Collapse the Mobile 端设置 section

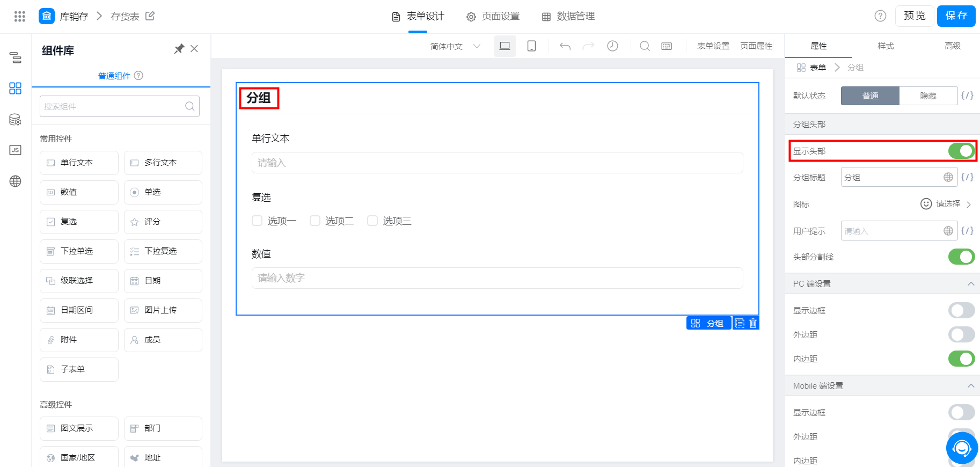[x=971, y=385]
